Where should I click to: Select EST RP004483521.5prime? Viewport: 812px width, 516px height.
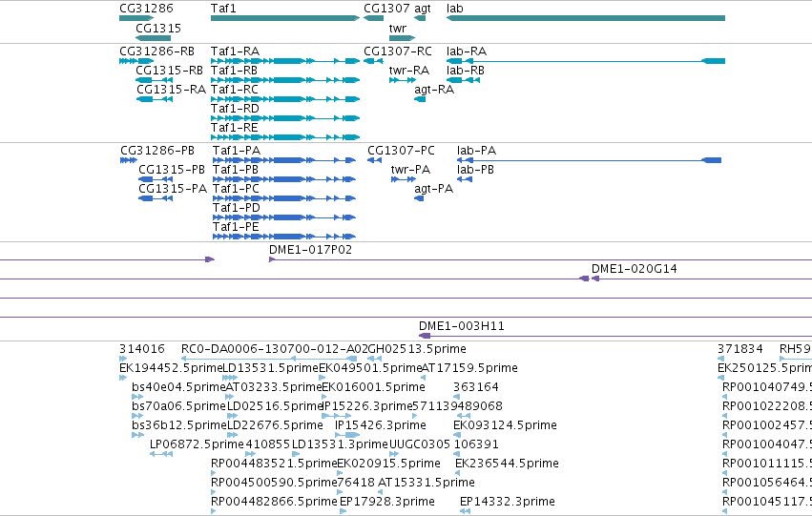point(274,464)
